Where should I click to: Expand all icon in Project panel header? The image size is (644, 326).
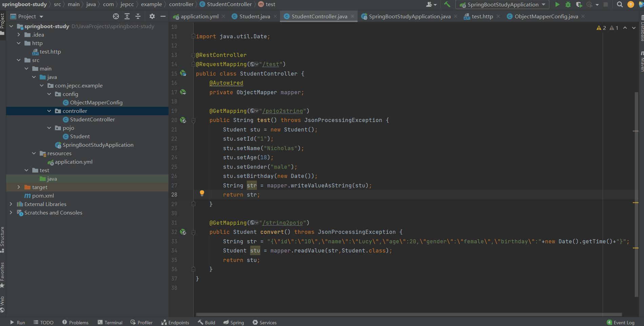coord(127,16)
